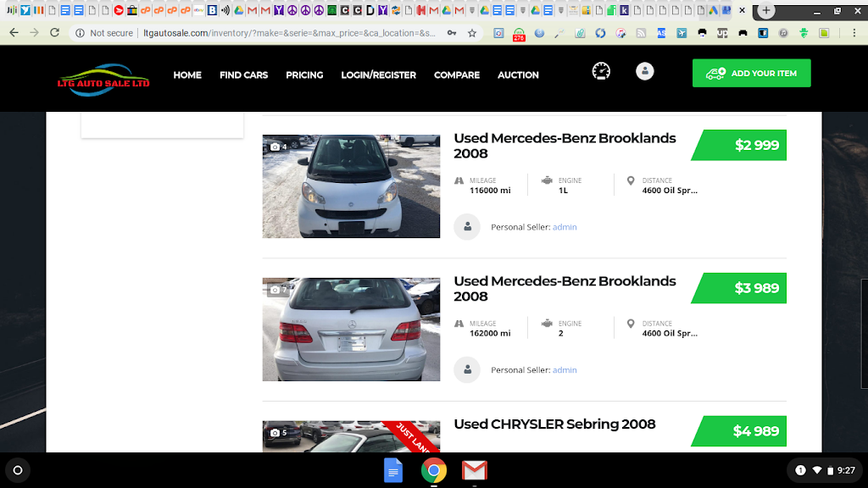
Task: Open a new tab with the plus button
Action: pos(766,10)
